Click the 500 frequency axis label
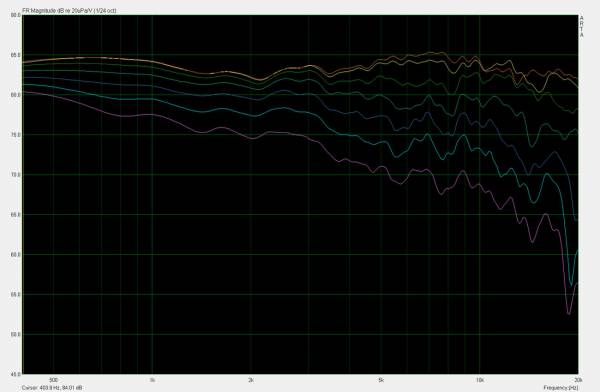Image resolution: width=600 pixels, height=392 pixels. tap(54, 380)
